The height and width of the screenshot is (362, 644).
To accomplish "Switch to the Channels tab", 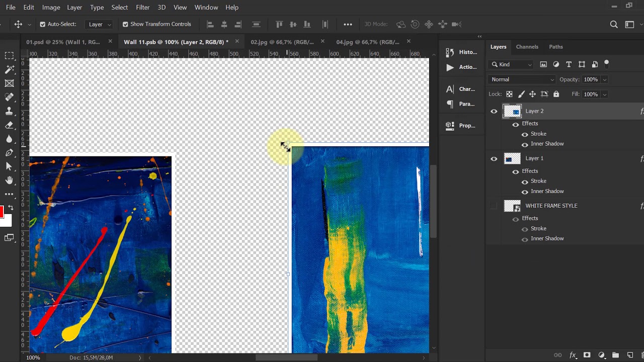I will coord(527,47).
